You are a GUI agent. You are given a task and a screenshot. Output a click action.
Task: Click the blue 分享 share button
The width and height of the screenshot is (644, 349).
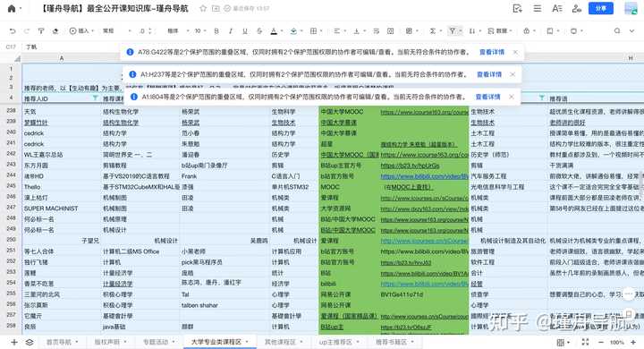(x=601, y=8)
